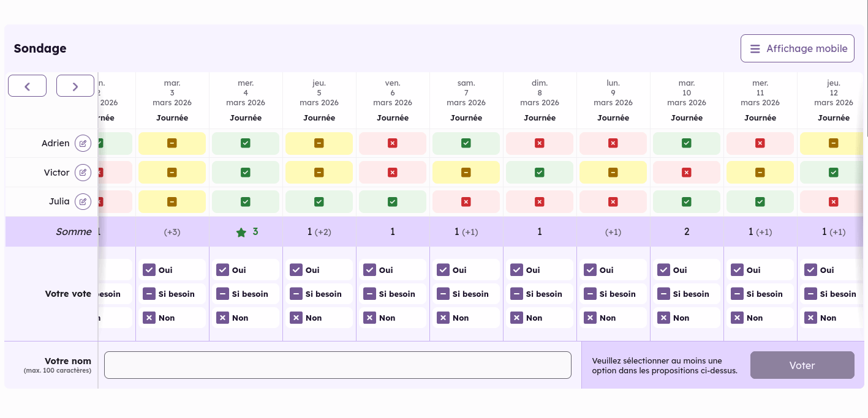Image resolution: width=868 pixels, height=418 pixels.
Task: Switch to 'Affichage mobile' view
Action: coord(797,48)
